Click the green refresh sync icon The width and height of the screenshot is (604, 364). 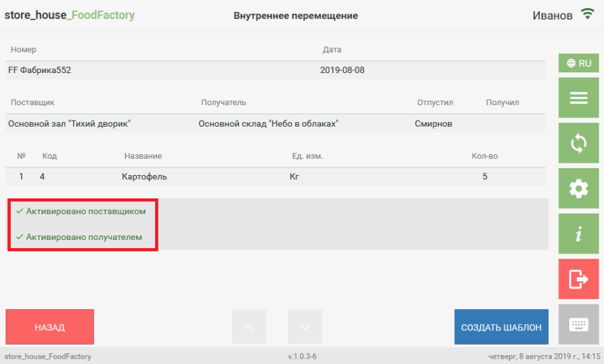[578, 143]
